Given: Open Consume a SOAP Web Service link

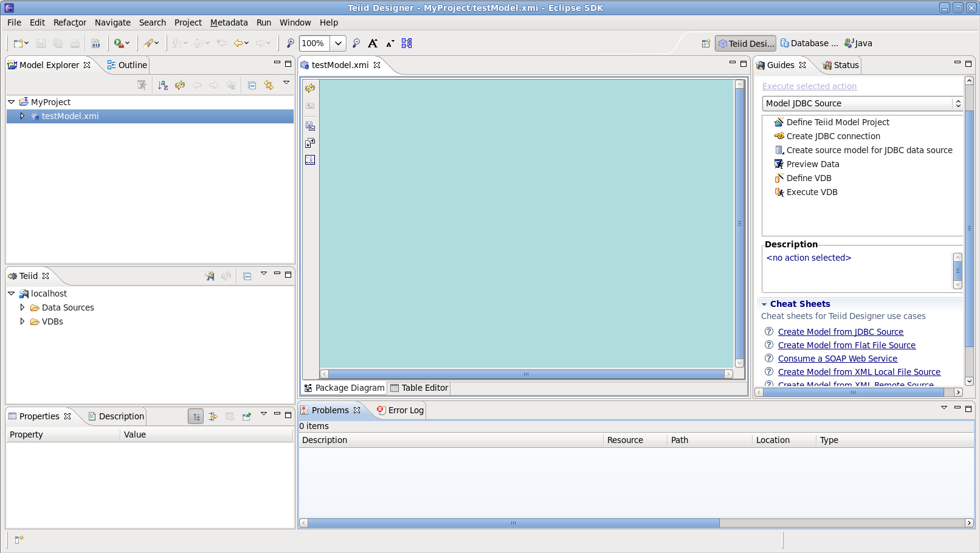Looking at the screenshot, I should [838, 359].
